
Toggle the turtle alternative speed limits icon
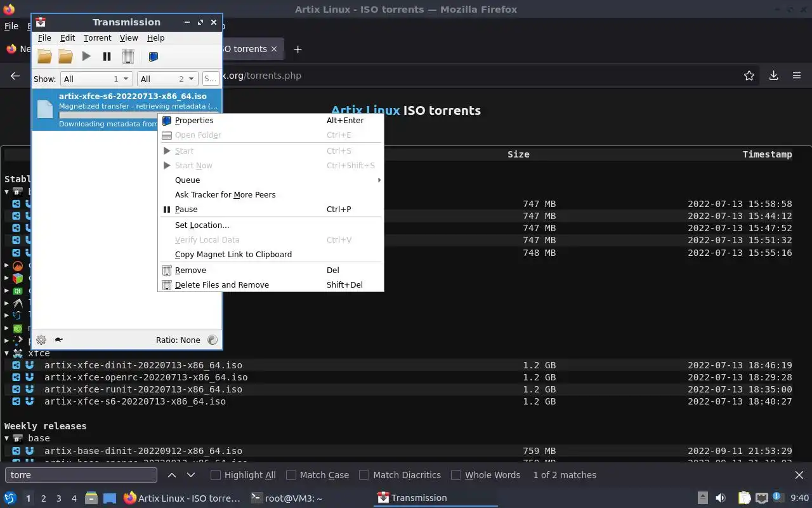[x=58, y=340]
